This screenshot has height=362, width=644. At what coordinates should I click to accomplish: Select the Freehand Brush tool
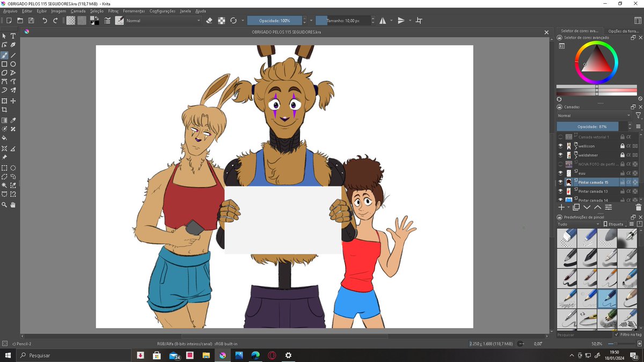click(4, 55)
